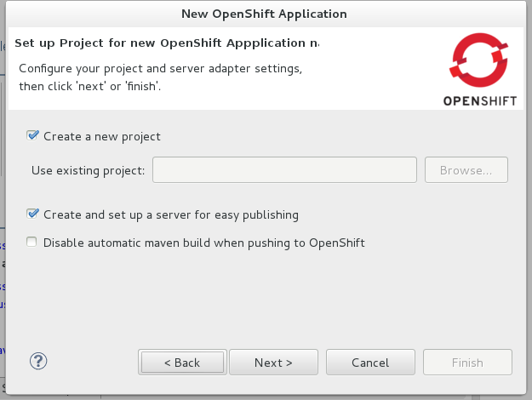Click the 'Create a new project' label text
532x400 pixels.
101,136
